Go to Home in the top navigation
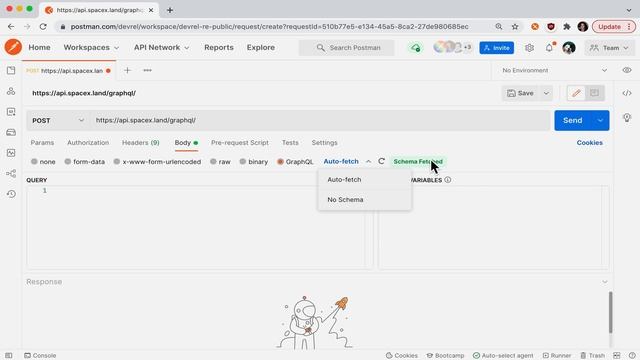This screenshot has width=640, height=360. (39, 47)
